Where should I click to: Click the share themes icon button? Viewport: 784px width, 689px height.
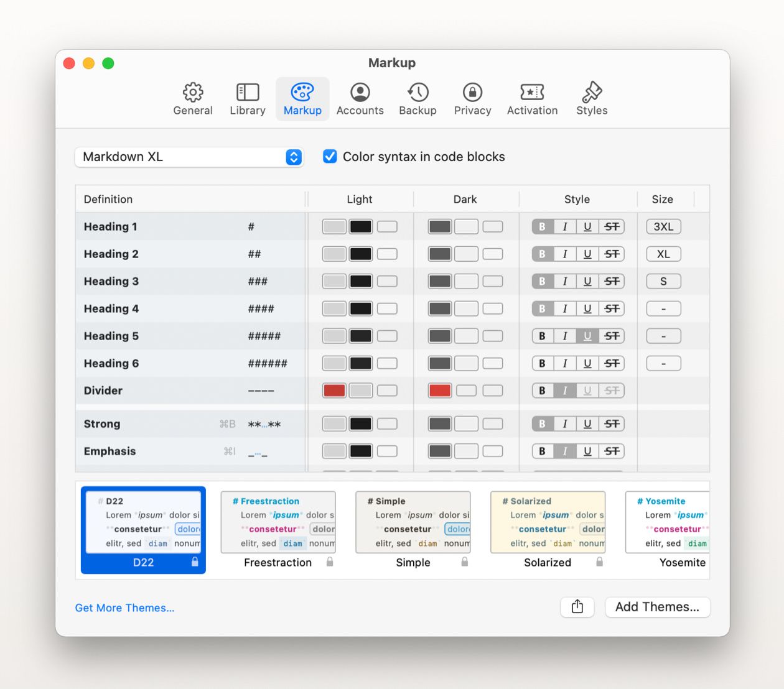(x=577, y=607)
